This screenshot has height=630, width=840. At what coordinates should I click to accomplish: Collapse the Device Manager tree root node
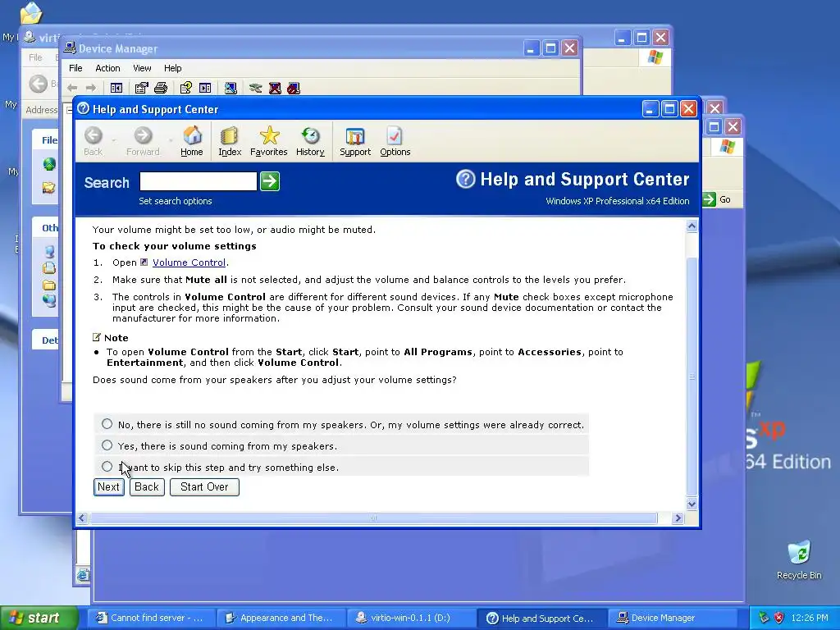(69, 110)
